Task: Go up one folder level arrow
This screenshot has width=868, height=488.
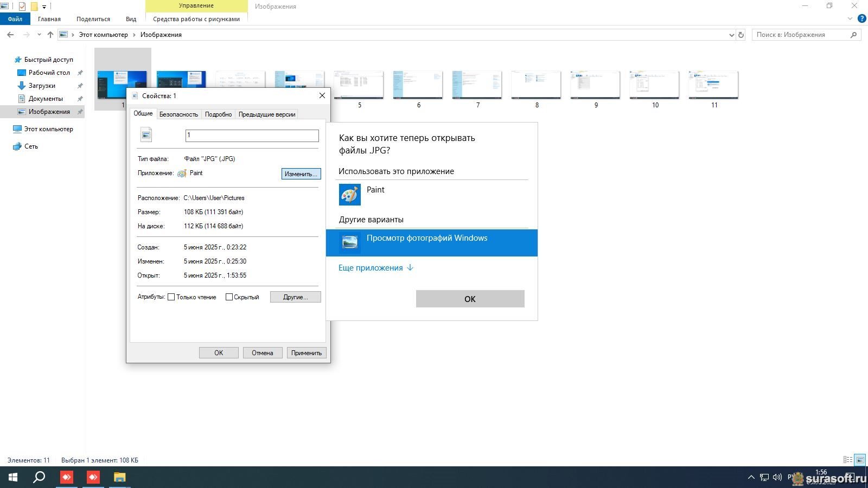Action: pos(50,35)
